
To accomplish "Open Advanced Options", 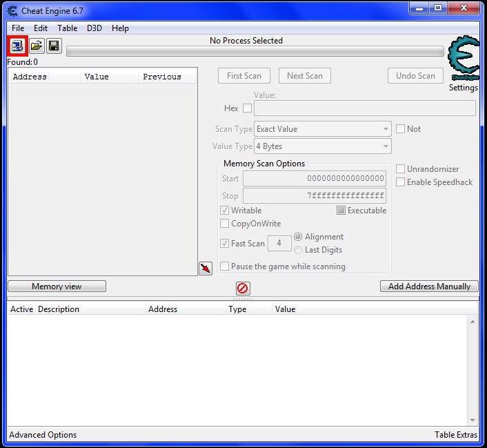I will (x=43, y=435).
